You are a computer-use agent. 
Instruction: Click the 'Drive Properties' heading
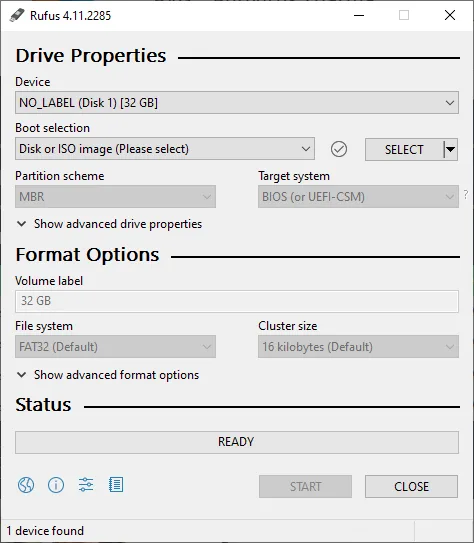coord(91,56)
